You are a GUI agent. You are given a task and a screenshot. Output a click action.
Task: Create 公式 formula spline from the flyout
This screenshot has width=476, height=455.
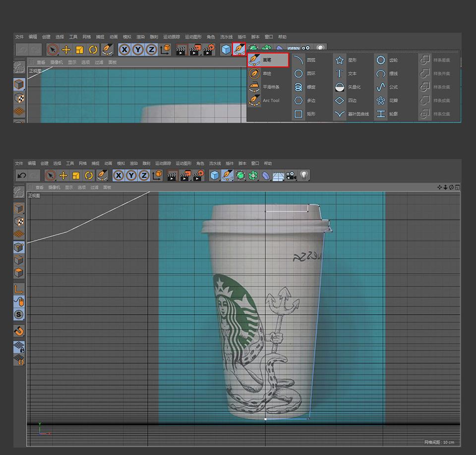click(x=387, y=87)
